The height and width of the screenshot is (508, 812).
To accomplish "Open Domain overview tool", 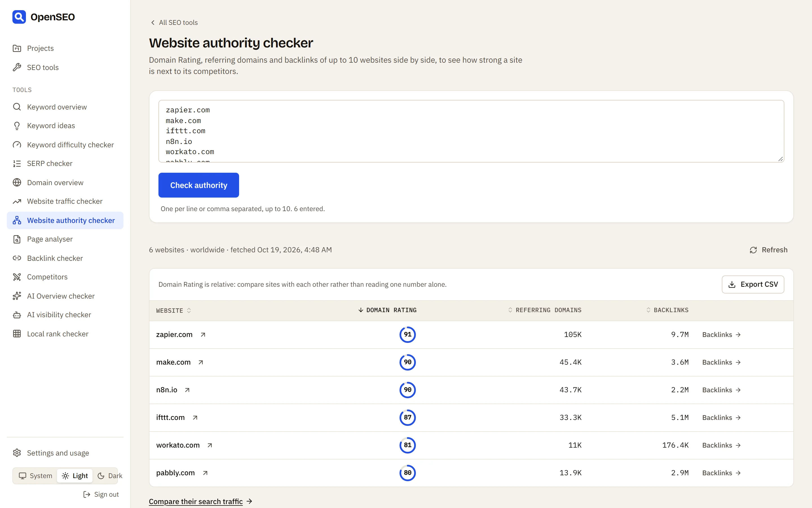I will click(x=65, y=182).
